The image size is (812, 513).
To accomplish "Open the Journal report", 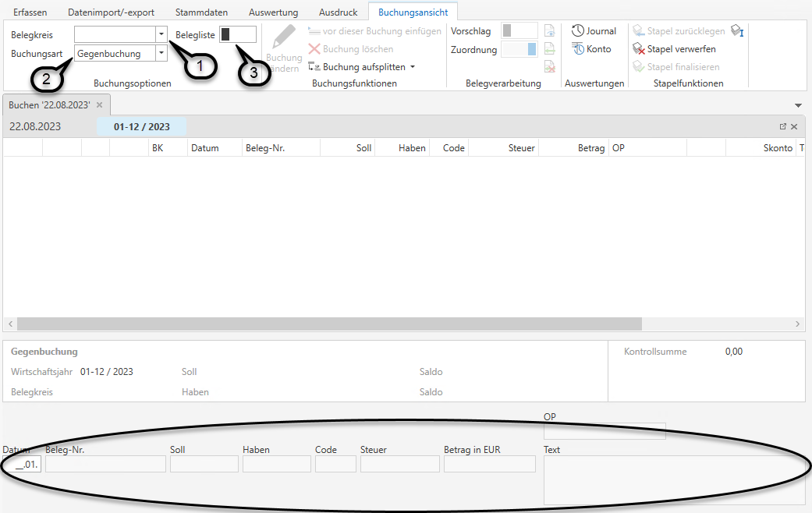I will point(594,31).
